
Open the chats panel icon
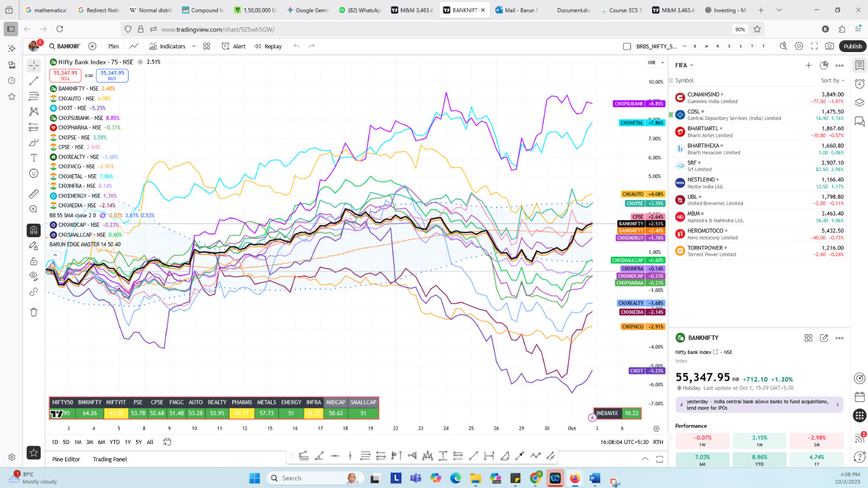click(x=859, y=121)
